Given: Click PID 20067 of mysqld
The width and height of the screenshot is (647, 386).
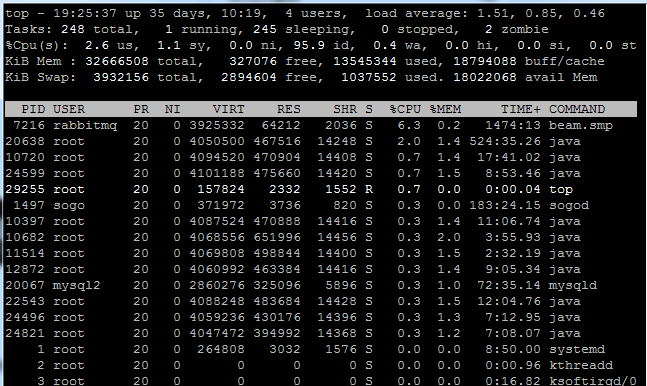Looking at the screenshot, I should (x=25, y=285).
